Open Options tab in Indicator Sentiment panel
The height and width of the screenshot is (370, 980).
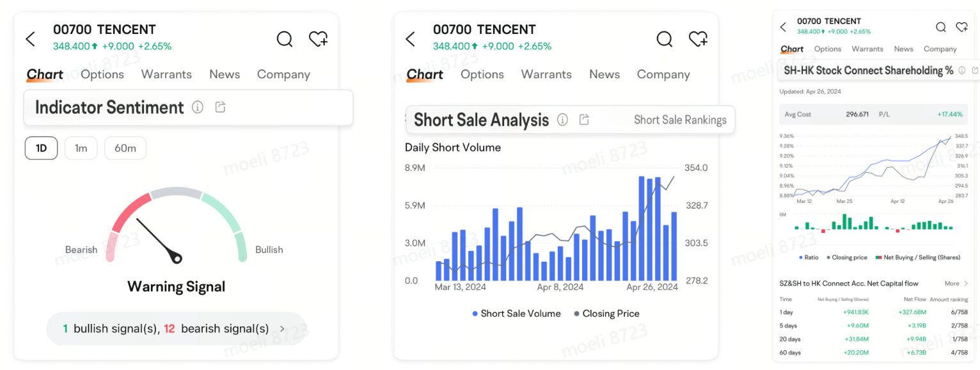pyautogui.click(x=102, y=74)
